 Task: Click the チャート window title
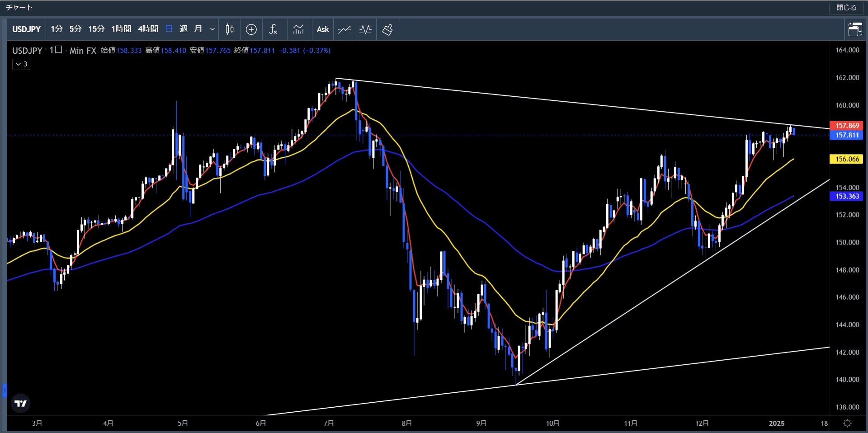pos(19,8)
